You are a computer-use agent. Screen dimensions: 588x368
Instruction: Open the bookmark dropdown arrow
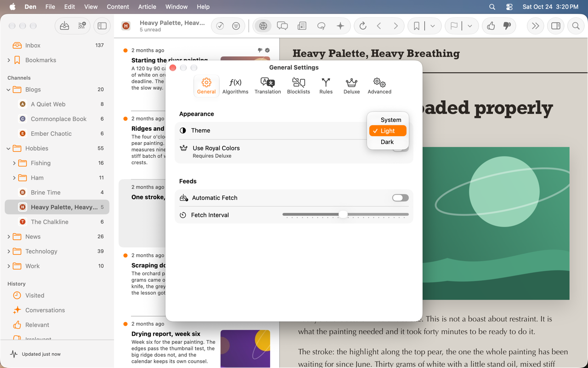tap(433, 26)
